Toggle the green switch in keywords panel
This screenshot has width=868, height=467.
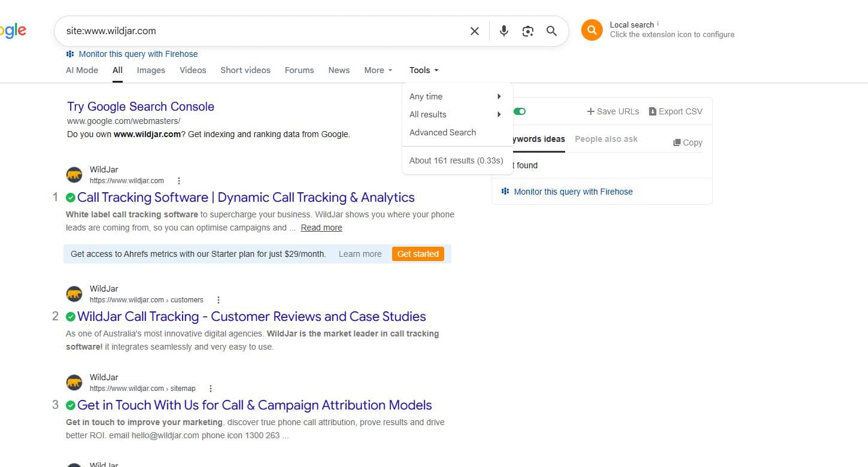point(519,111)
